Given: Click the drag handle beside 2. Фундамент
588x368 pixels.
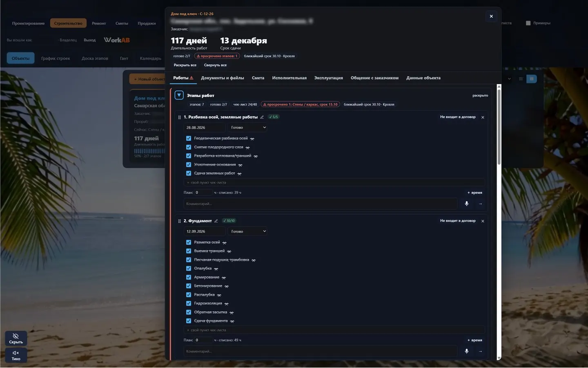Looking at the screenshot, I should [179, 221].
